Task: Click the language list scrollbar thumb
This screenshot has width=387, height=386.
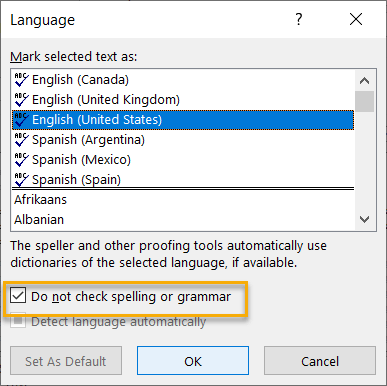Action: pyautogui.click(x=365, y=101)
